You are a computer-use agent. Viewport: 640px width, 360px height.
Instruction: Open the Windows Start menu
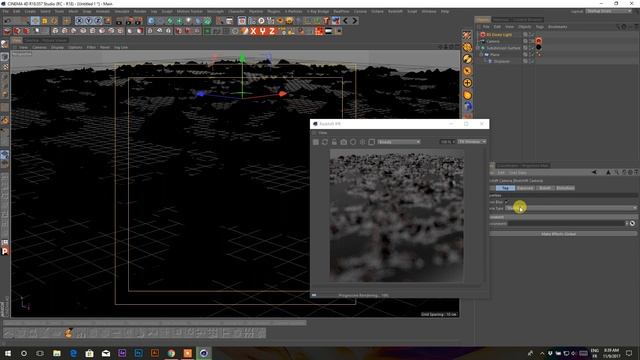pos(8,353)
